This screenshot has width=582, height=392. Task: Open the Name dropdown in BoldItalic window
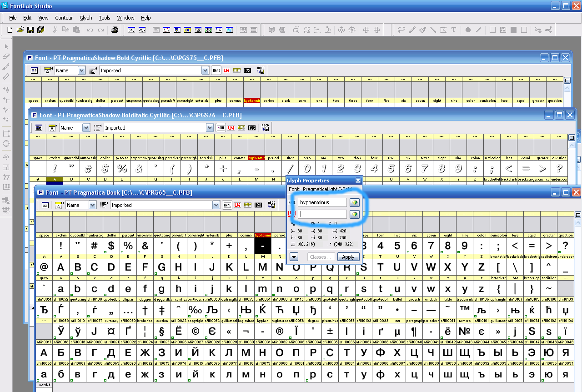tap(86, 128)
